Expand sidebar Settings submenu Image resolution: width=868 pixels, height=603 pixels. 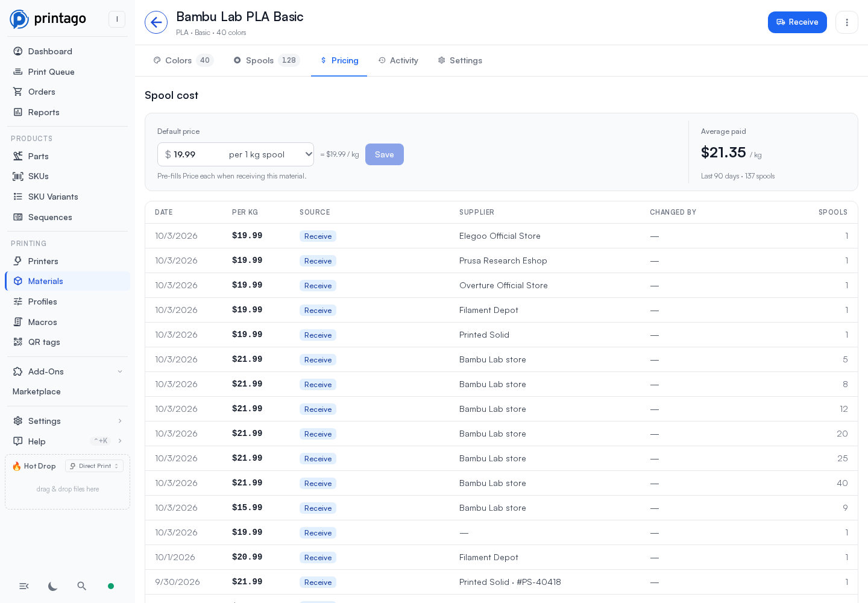click(x=68, y=421)
